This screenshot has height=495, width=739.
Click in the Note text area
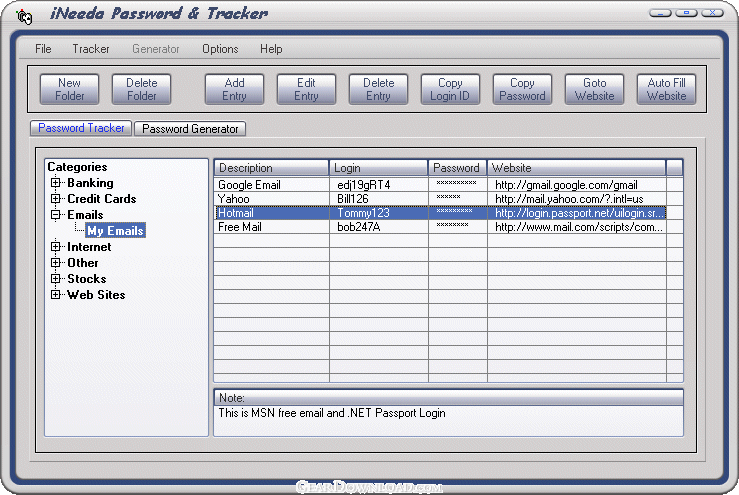point(448,420)
